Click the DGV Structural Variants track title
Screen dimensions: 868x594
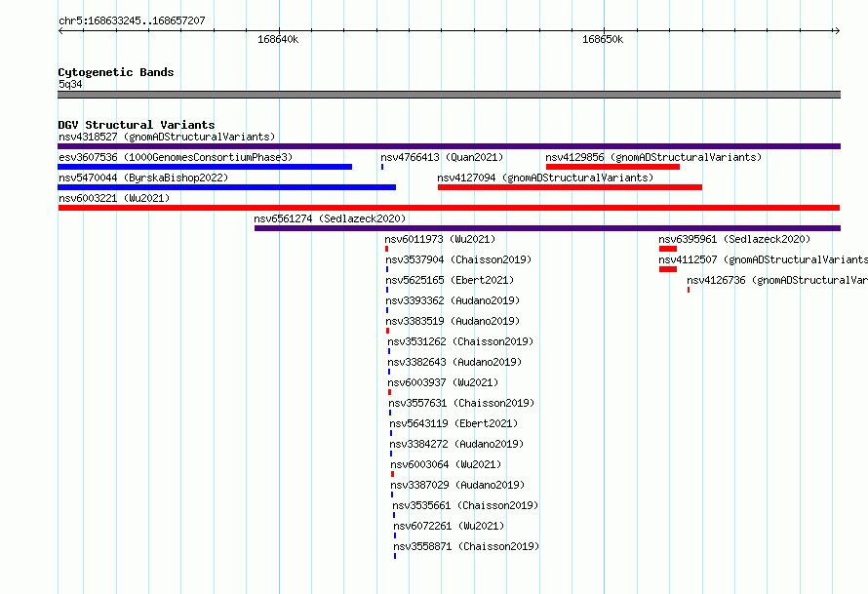pos(137,125)
